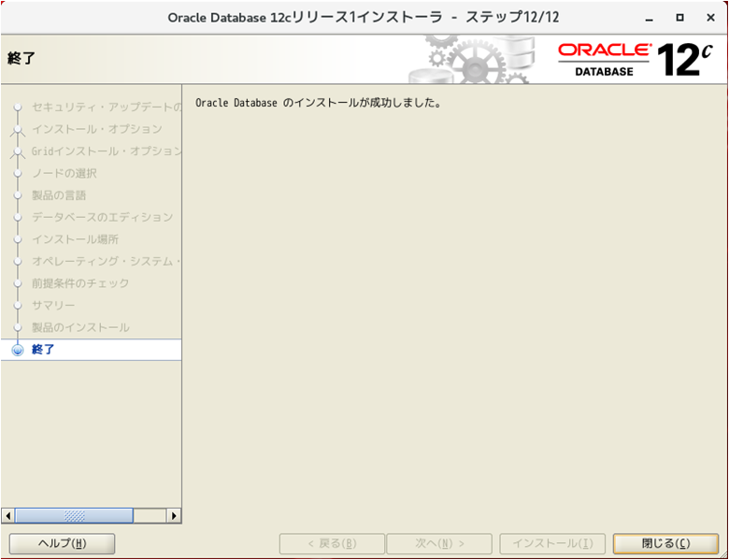The width and height of the screenshot is (729, 560).
Task: Select the データベースのエディション step
Action: coord(102,217)
